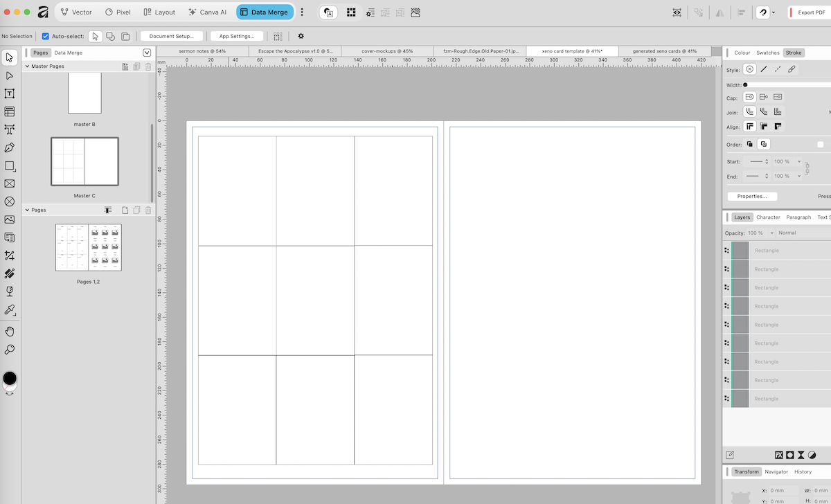
Task: Select the Zoom tool
Action: 10,349
